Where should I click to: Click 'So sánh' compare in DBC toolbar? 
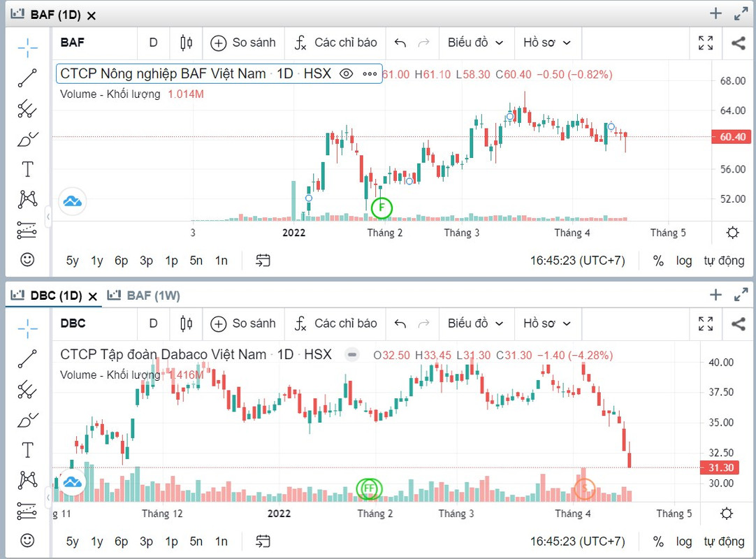pyautogui.click(x=243, y=324)
